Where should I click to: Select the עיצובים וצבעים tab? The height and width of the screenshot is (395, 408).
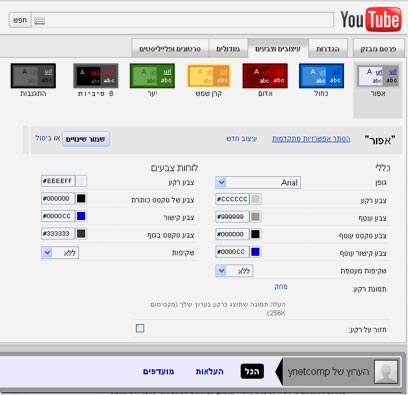pyautogui.click(x=278, y=49)
